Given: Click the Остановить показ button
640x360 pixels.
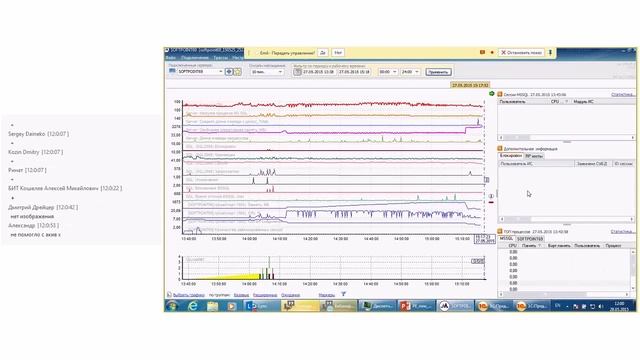Looking at the screenshot, I should pyautogui.click(x=521, y=53).
